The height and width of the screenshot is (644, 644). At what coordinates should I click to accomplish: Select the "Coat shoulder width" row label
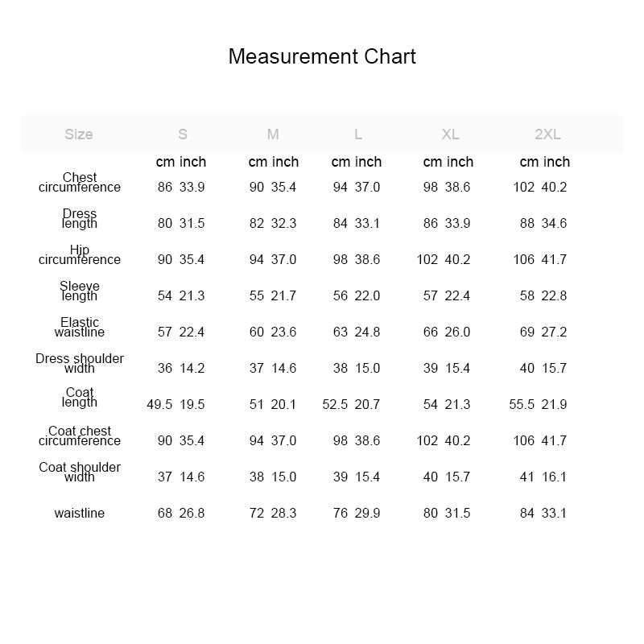point(80,473)
